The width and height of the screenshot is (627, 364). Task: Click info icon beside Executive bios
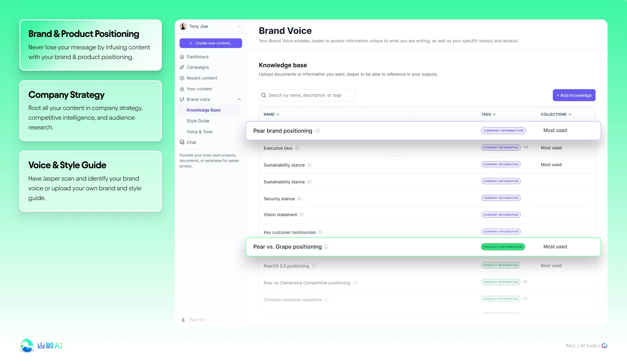[x=297, y=148]
